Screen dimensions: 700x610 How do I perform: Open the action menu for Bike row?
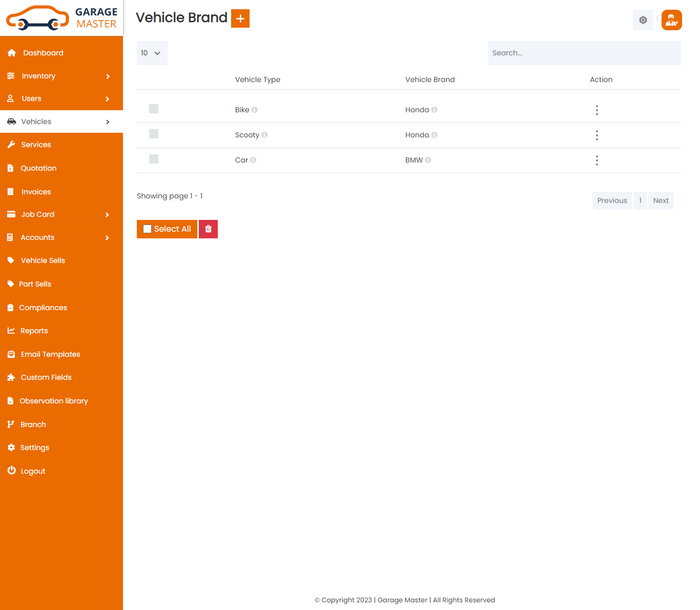pyautogui.click(x=596, y=110)
